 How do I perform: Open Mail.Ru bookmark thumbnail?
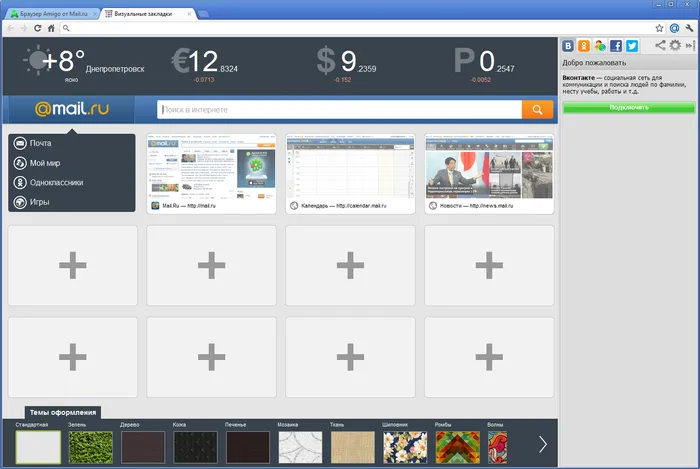point(212,174)
